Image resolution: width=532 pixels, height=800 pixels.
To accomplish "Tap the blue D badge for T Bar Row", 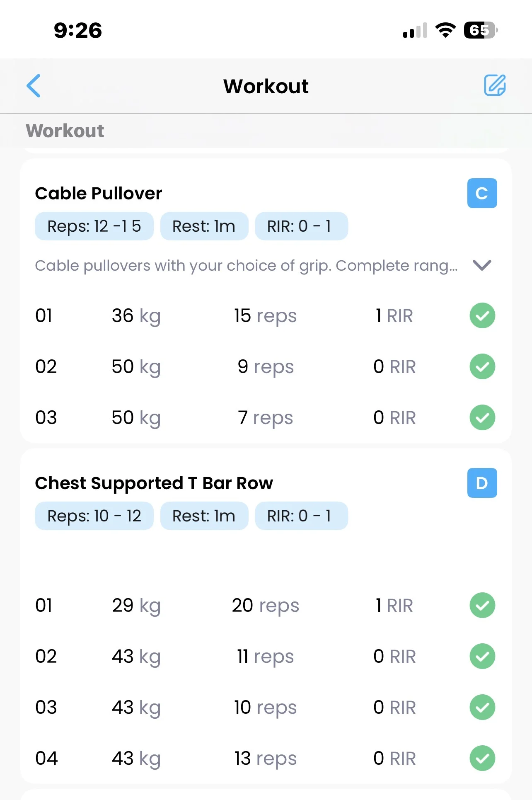I will [x=482, y=483].
